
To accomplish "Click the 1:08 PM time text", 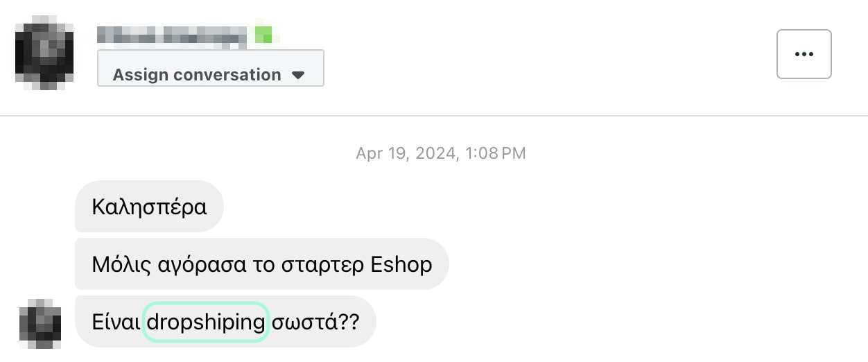I will point(495,153).
